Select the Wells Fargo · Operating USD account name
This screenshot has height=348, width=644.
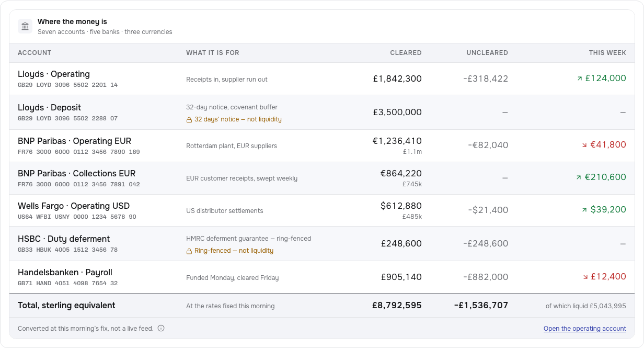(x=74, y=206)
